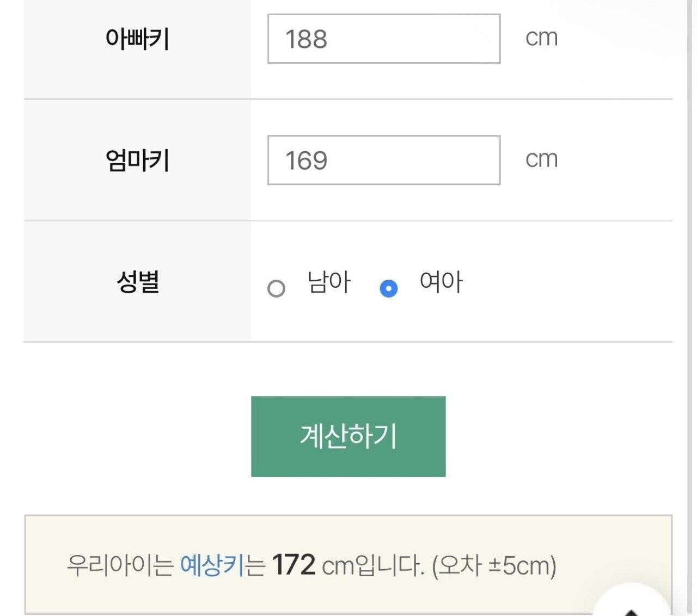Focus the 아빠키 height input field
Screen dimensions: 697x616
pos(383,39)
